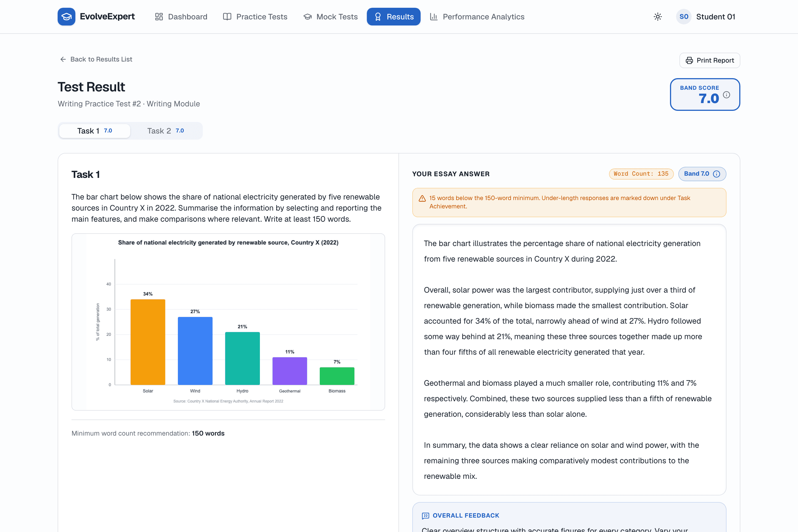Click the '15 words below' warning message
Viewport: 798px width, 532px height.
pos(560,202)
